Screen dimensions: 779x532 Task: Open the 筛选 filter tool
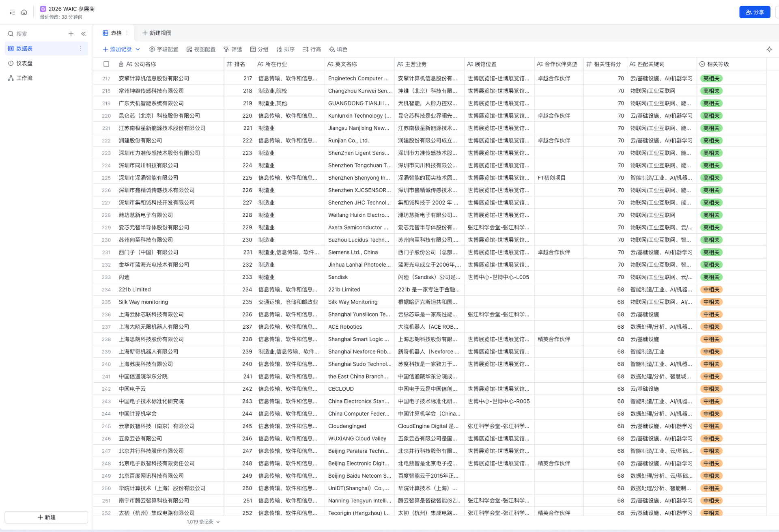point(233,49)
